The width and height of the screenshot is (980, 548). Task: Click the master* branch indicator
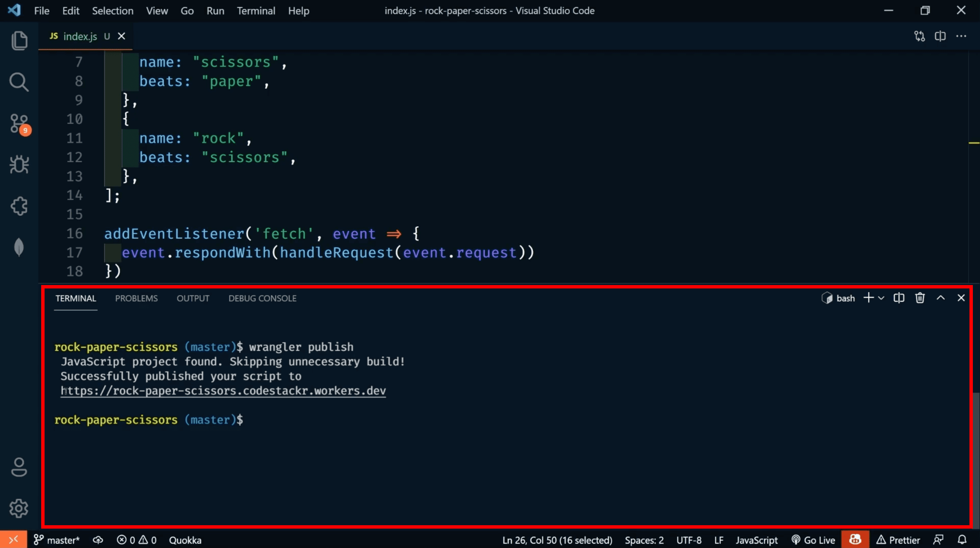(x=56, y=540)
